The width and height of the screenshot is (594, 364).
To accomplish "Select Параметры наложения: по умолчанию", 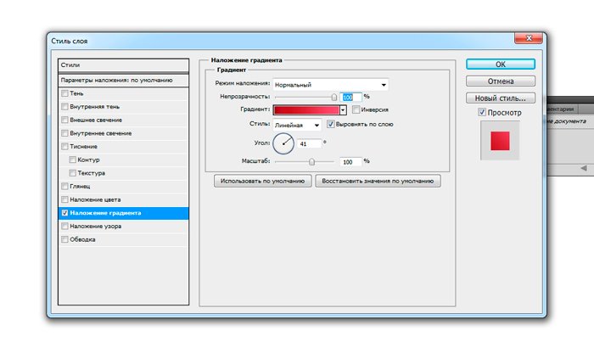I will [x=123, y=80].
